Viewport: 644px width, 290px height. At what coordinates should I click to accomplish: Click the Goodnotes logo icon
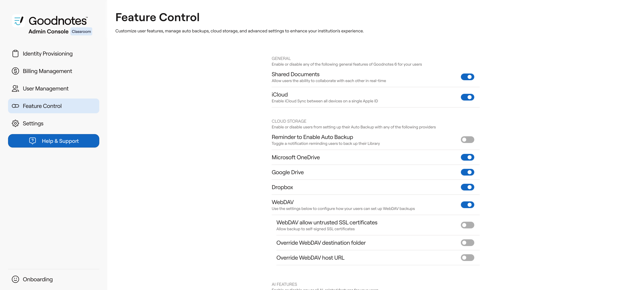pyautogui.click(x=18, y=20)
